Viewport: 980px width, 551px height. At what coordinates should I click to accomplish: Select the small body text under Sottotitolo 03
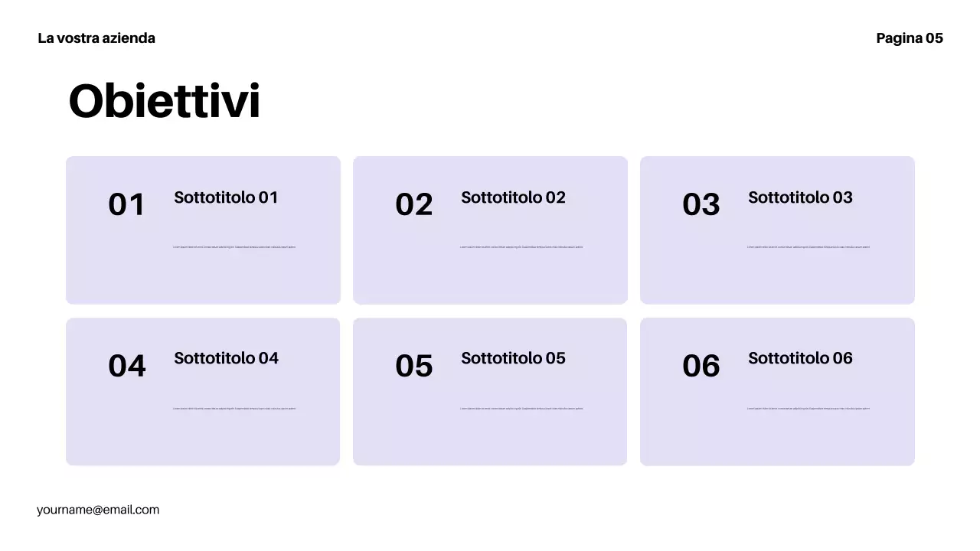pyautogui.click(x=808, y=247)
